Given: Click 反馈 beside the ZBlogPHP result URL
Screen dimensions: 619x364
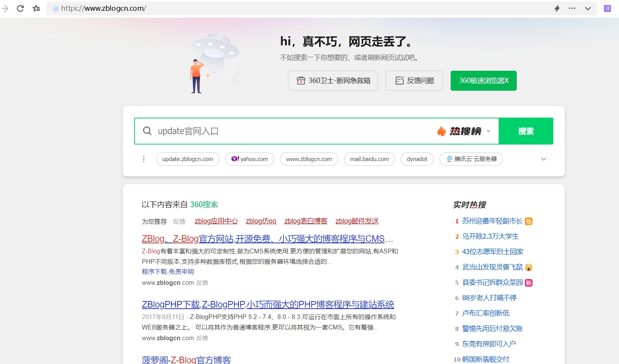Looking at the screenshot, I should pyautogui.click(x=202, y=338).
